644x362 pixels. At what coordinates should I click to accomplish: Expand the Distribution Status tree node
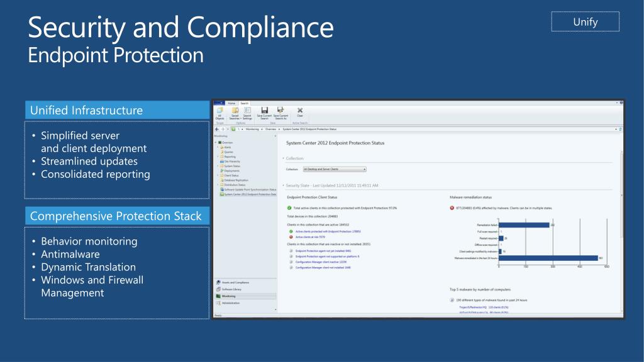click(218, 185)
